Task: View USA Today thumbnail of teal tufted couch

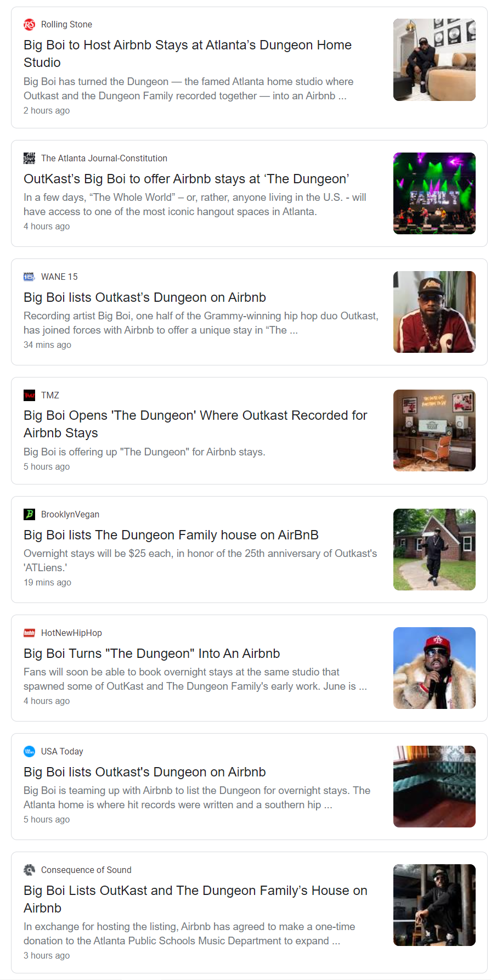Action: (434, 787)
